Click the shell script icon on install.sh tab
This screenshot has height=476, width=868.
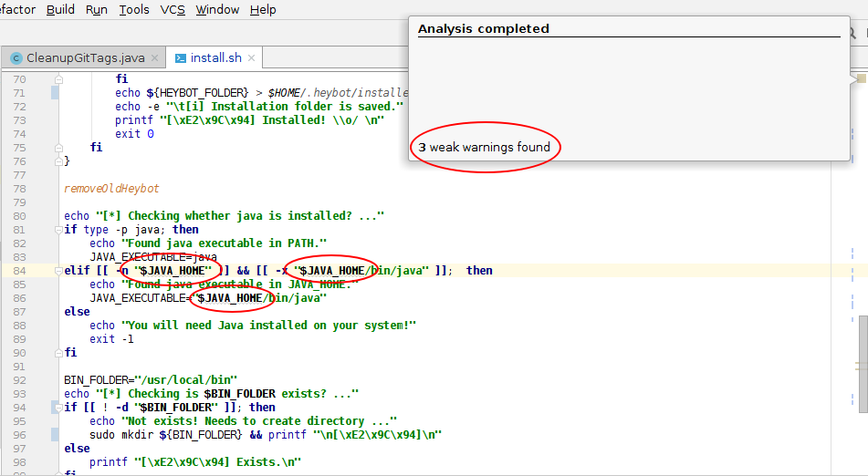click(x=181, y=58)
